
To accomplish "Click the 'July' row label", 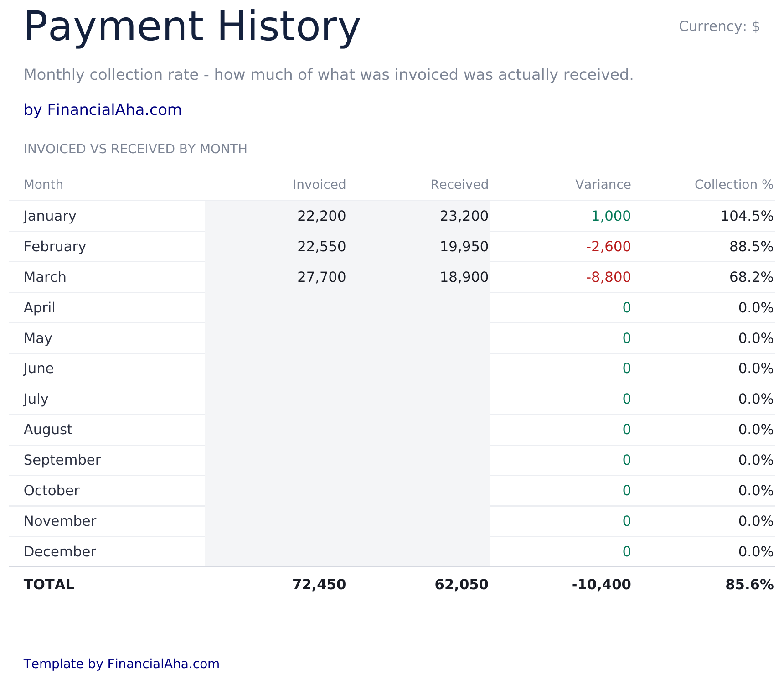I will pos(36,399).
